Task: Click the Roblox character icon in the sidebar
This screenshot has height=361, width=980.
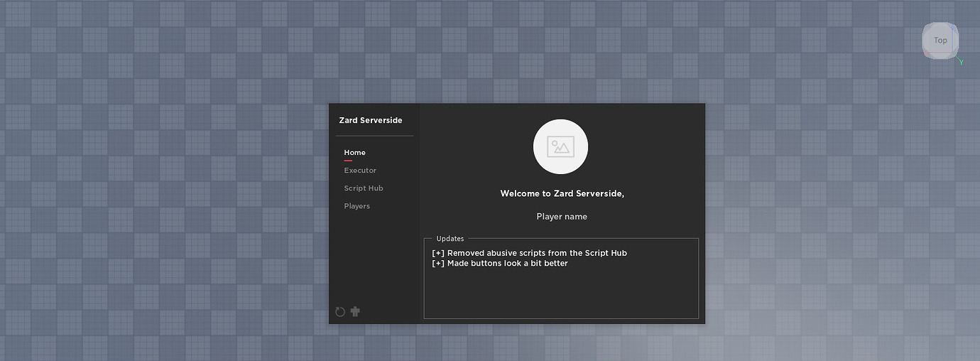Action: [x=355, y=311]
